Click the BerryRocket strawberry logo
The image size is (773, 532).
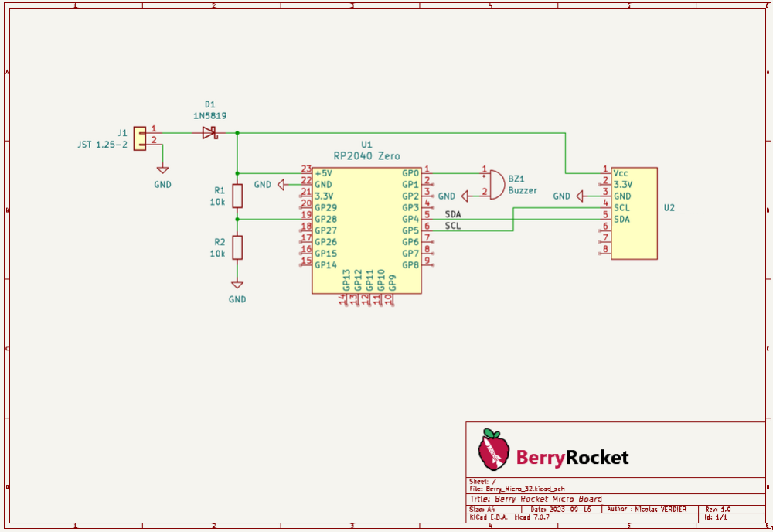point(493,450)
